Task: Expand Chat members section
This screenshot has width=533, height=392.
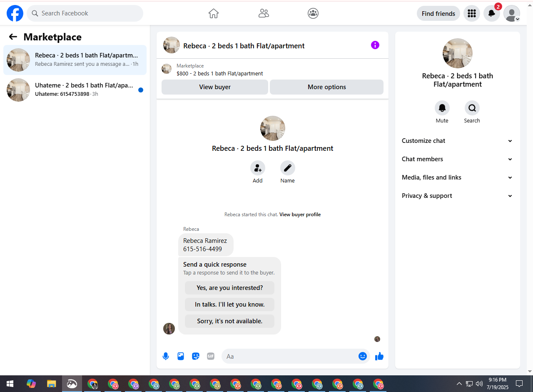Action: point(458,159)
